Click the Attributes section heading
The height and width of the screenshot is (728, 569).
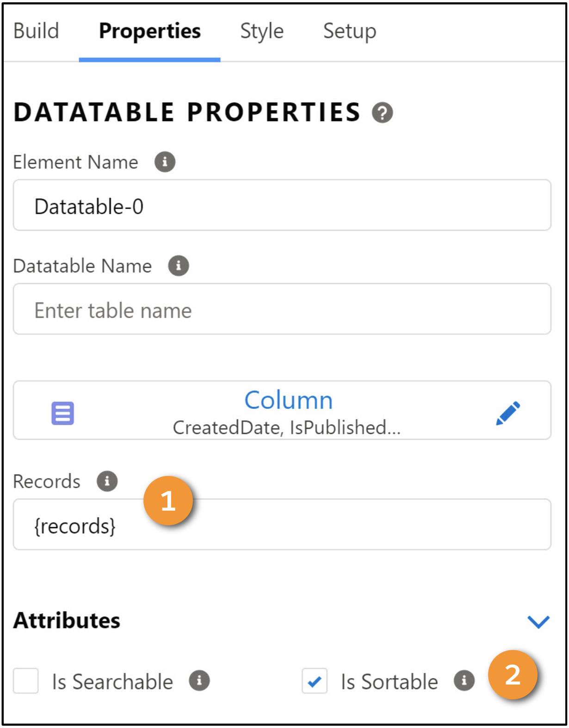click(67, 621)
